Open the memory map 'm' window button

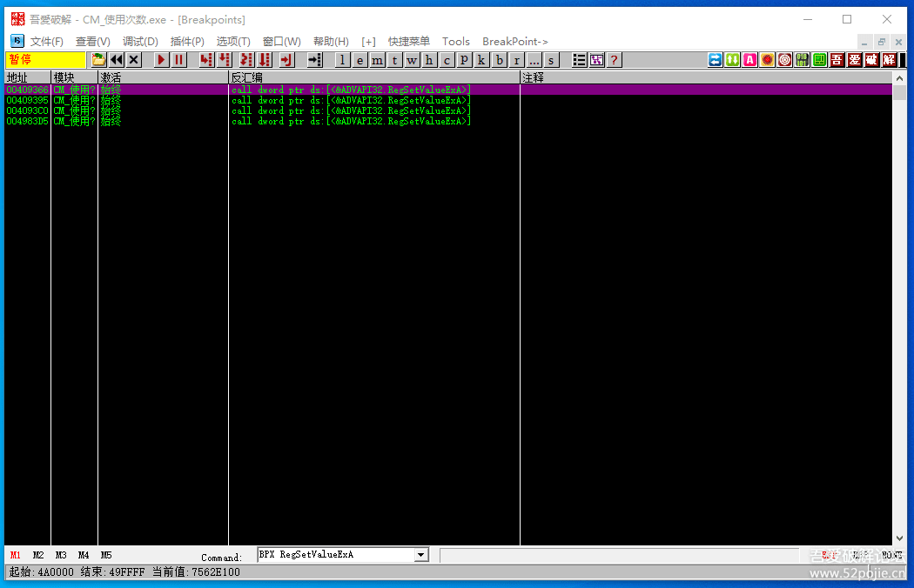point(377,60)
